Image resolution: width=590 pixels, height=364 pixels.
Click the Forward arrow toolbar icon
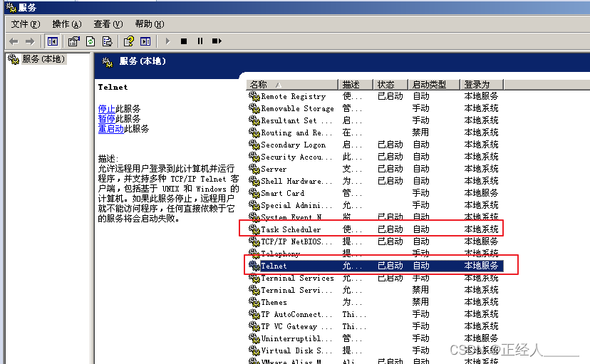coord(30,41)
